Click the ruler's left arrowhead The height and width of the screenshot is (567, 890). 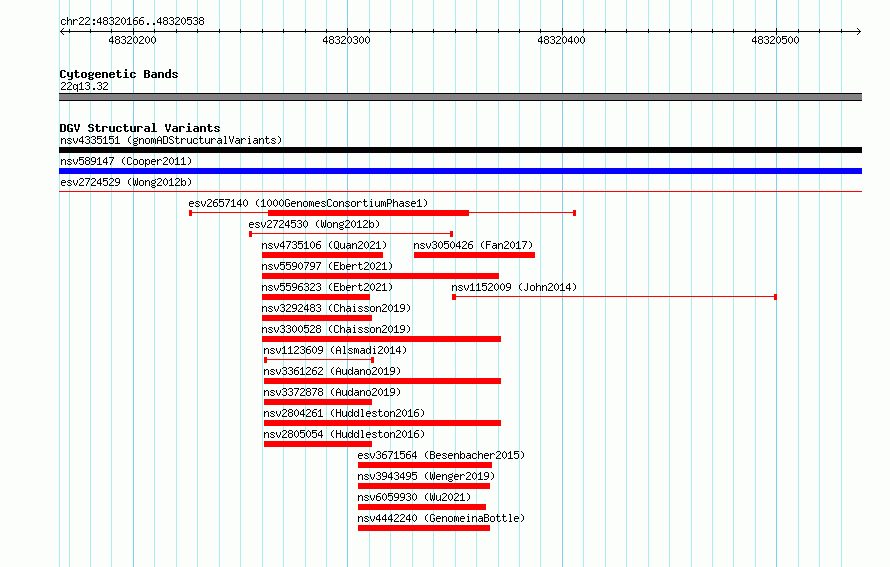tap(62, 31)
